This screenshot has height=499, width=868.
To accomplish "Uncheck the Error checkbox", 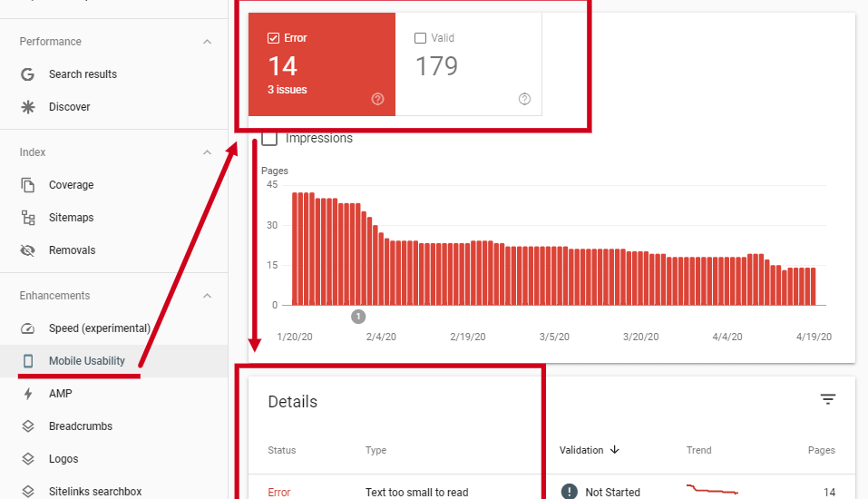I will pyautogui.click(x=273, y=38).
